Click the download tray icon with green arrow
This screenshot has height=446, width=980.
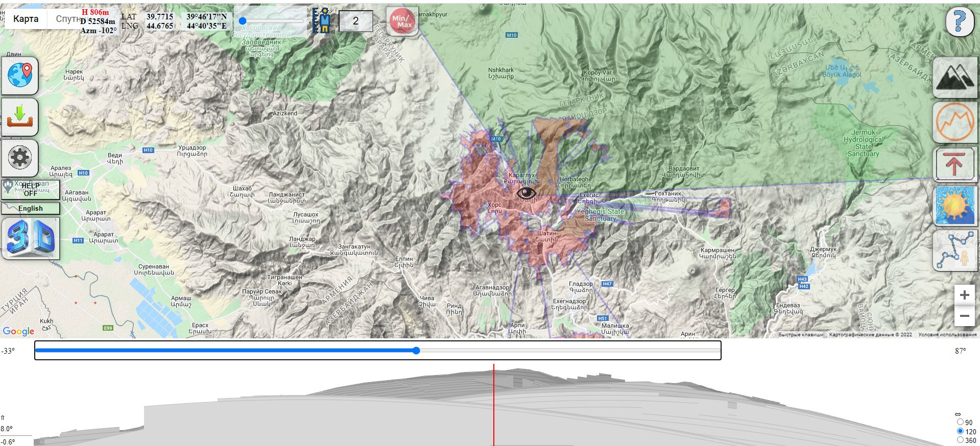[x=20, y=117]
